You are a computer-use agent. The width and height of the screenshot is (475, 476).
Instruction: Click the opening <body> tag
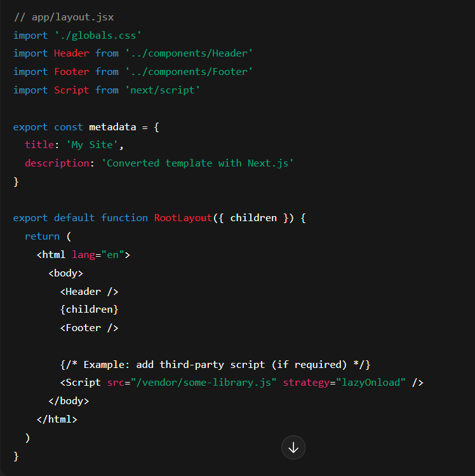(x=66, y=273)
